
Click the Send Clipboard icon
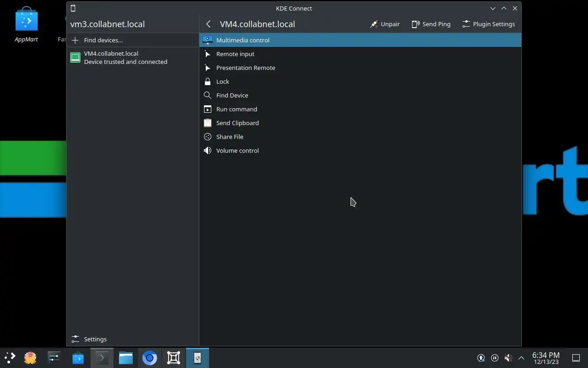coord(208,123)
